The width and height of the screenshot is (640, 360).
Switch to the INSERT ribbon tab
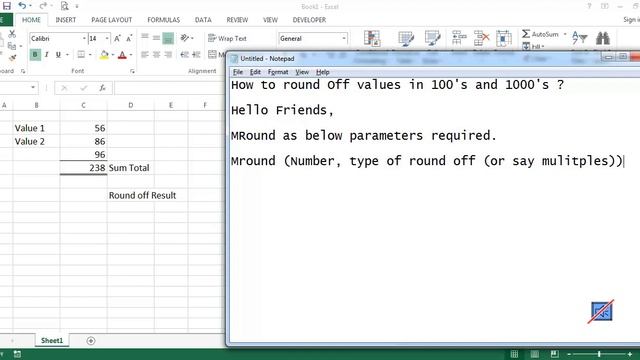pos(66,20)
